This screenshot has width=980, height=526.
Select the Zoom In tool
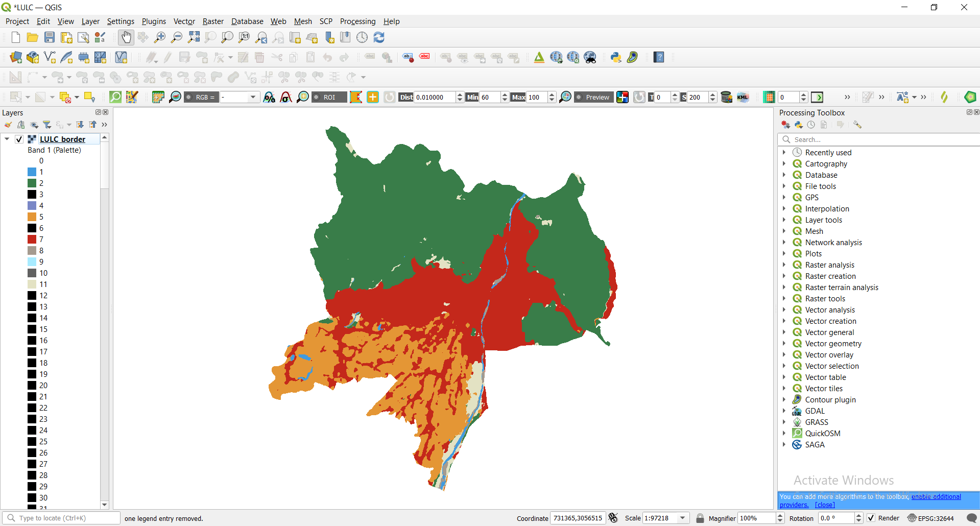click(x=160, y=37)
